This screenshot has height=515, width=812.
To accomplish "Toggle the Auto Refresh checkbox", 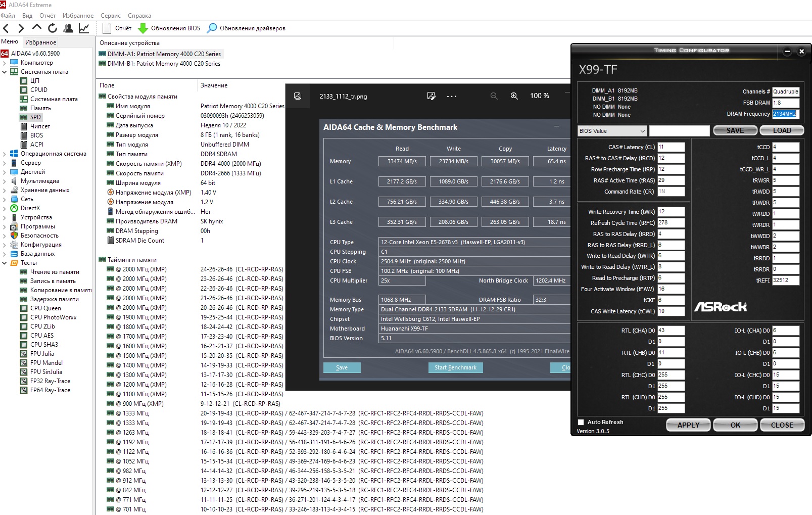I will click(x=581, y=422).
